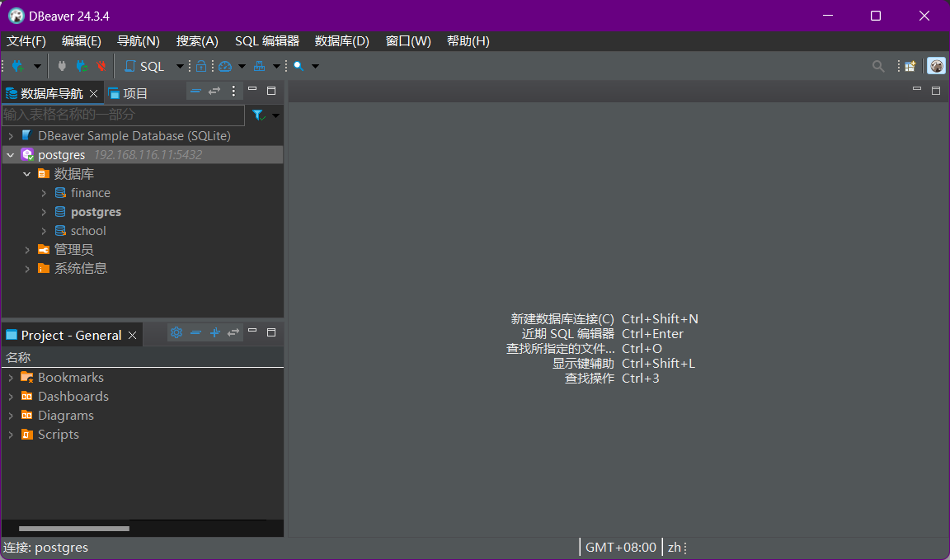Expand the finance database node
The width and height of the screenshot is (950, 560).
(x=44, y=193)
